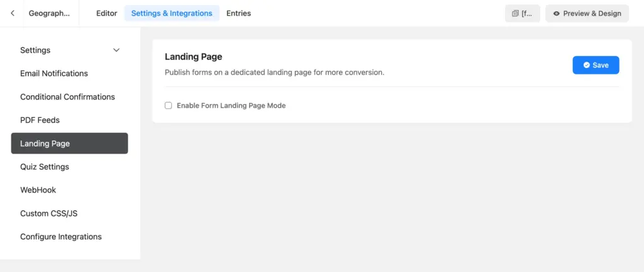Viewport: 644px width, 272px height.
Task: Open the Editor tab
Action: click(107, 13)
